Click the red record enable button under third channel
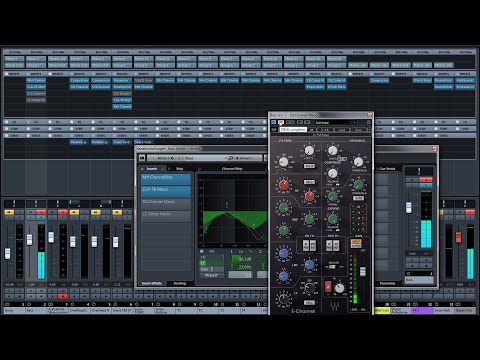480x360 pixels. pyautogui.click(x=63, y=296)
